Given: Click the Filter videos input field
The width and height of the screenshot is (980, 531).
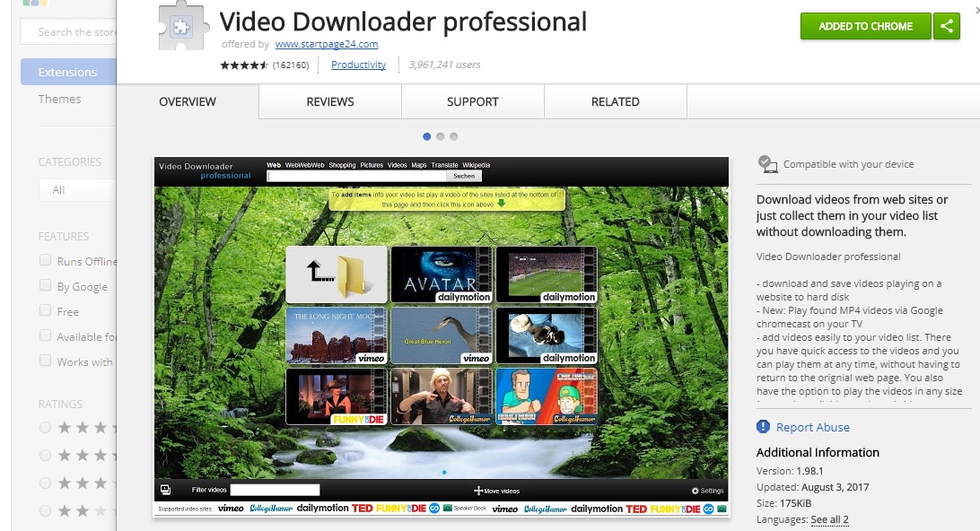Looking at the screenshot, I should click(275, 490).
